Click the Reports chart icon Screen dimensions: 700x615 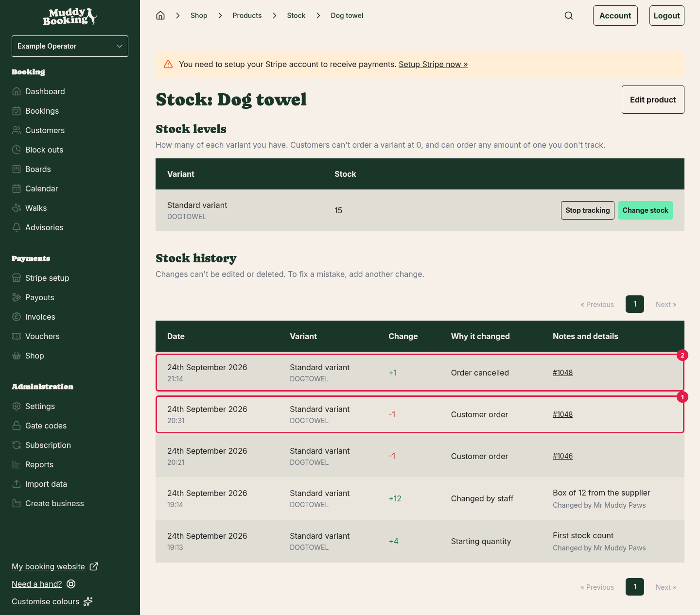point(17,464)
